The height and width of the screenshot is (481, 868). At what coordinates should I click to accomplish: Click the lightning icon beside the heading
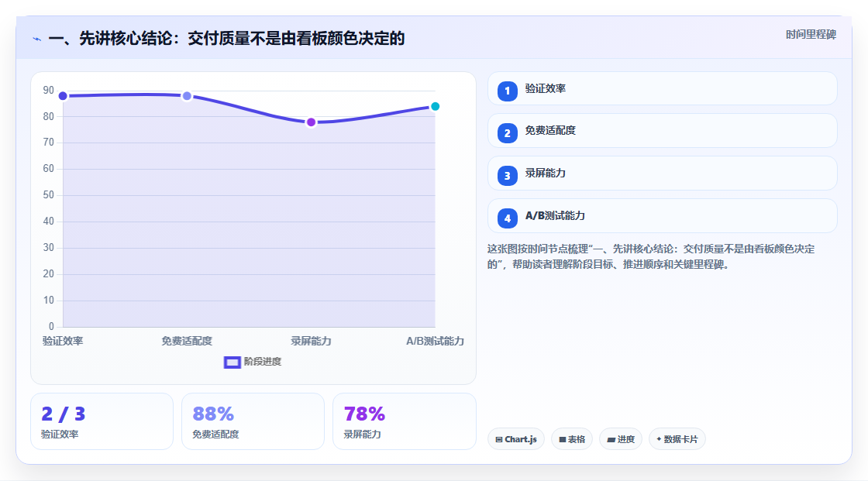[x=37, y=40]
